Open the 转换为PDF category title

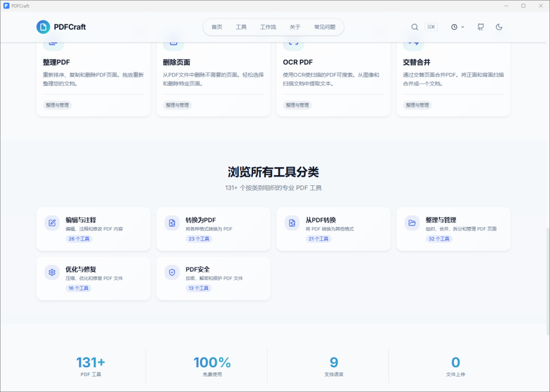coord(201,220)
